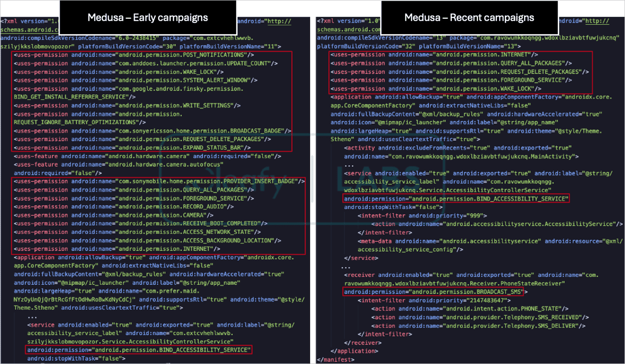Select WAKE_LOCK line in Early campaigns panel
This screenshot has width=625, height=364.
click(x=119, y=72)
